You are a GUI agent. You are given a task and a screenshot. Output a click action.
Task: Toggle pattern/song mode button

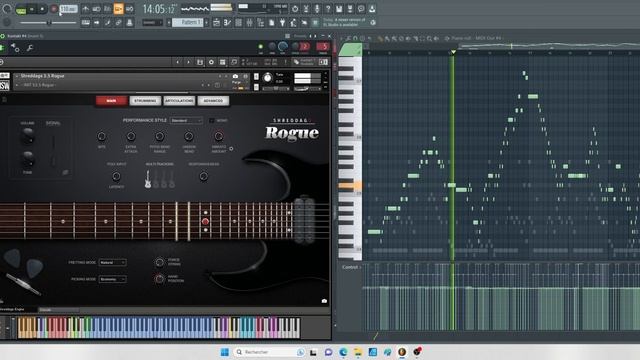[x=21, y=9]
